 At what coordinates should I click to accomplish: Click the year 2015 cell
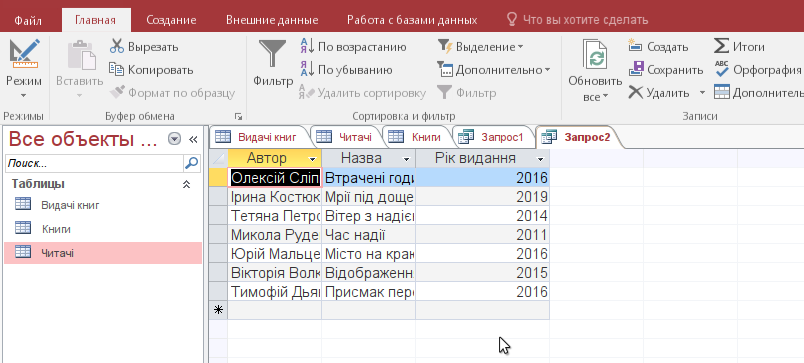(x=483, y=273)
